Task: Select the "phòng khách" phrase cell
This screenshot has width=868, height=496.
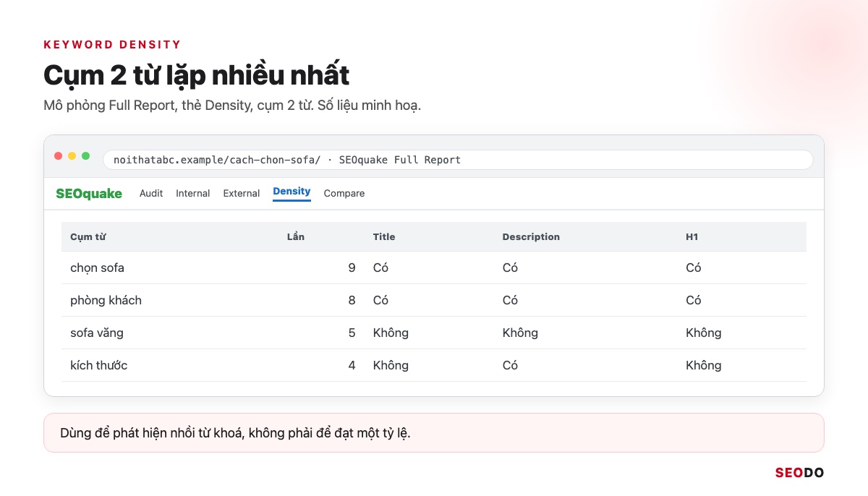Action: pyautogui.click(x=106, y=300)
